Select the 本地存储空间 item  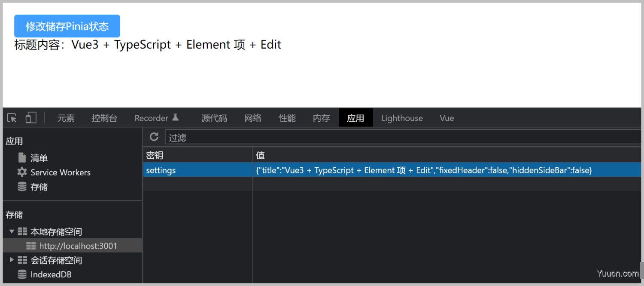click(56, 232)
